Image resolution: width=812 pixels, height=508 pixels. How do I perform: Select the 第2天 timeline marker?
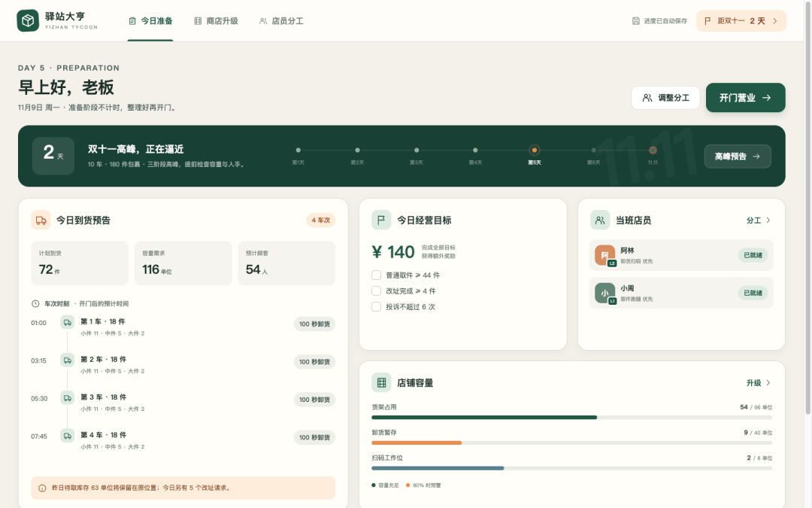tap(357, 151)
